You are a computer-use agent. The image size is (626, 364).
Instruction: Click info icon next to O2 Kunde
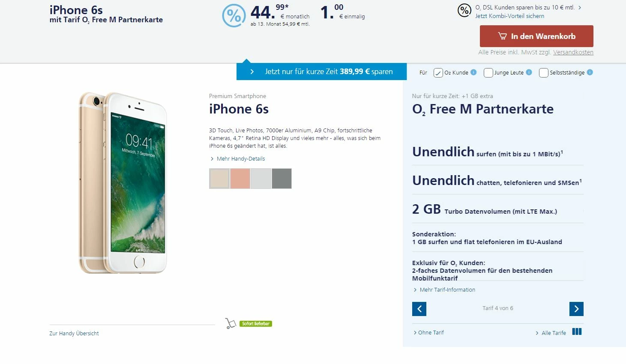pos(473,72)
